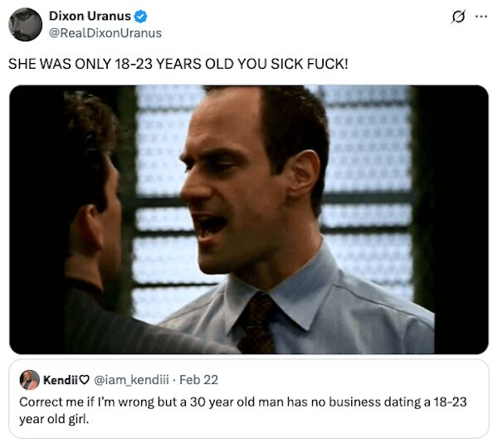Click the shouting man's open mouth in GIF
The width and height of the screenshot is (498, 448).
click(210, 227)
